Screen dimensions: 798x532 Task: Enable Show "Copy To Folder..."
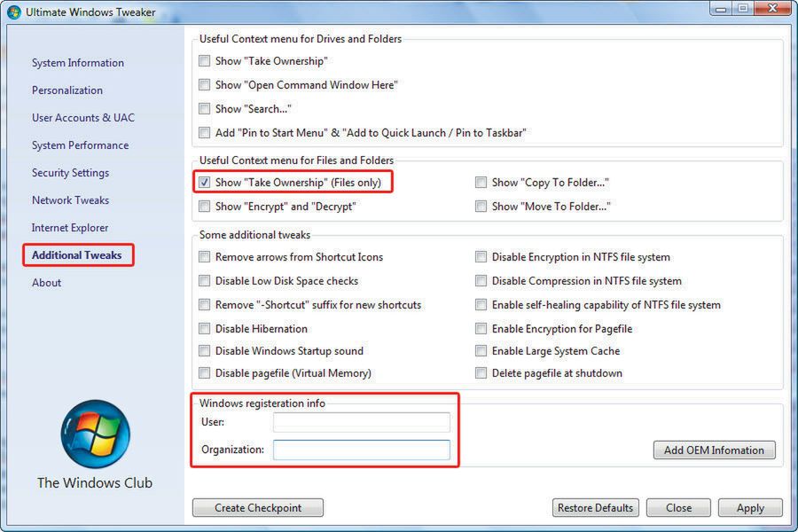(481, 183)
